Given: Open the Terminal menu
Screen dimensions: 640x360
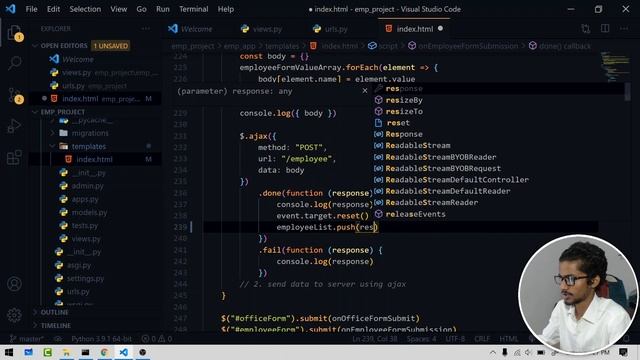Looking at the screenshot, I should tap(193, 9).
